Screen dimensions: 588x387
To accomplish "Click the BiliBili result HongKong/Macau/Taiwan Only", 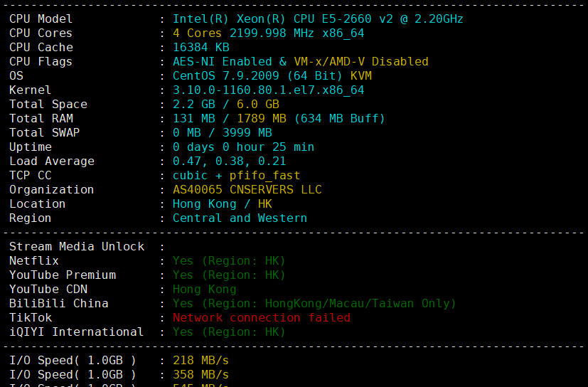I will click(314, 304).
